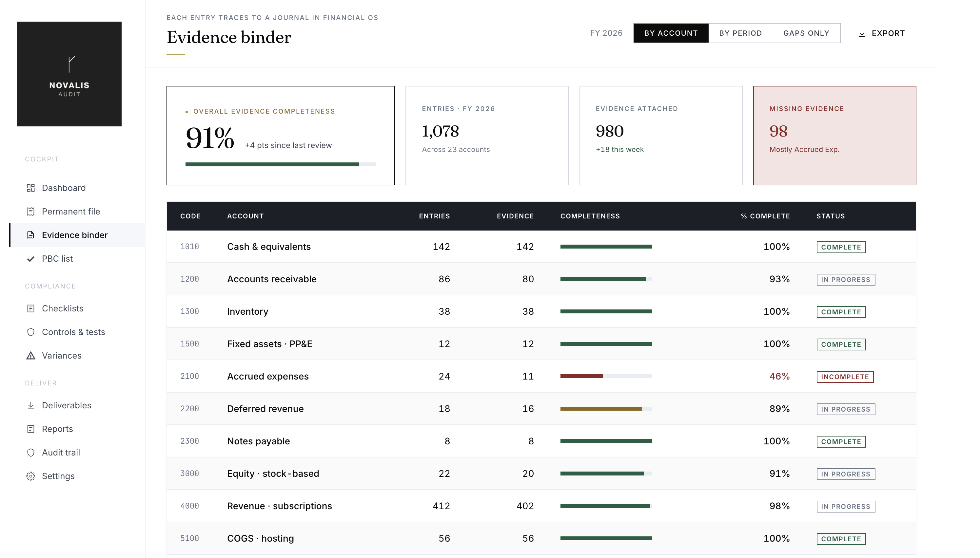980x558 pixels.
Task: Click the Permanent file clipboard icon
Action: click(31, 212)
